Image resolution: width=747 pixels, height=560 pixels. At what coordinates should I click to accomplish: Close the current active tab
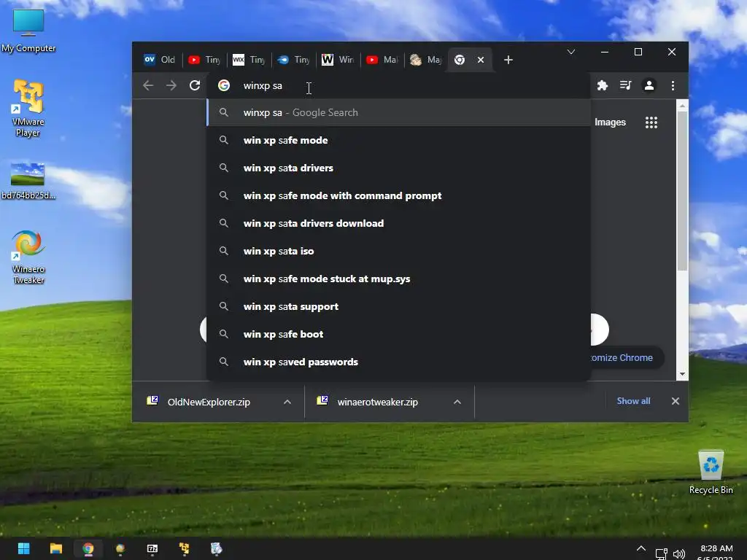tap(481, 60)
